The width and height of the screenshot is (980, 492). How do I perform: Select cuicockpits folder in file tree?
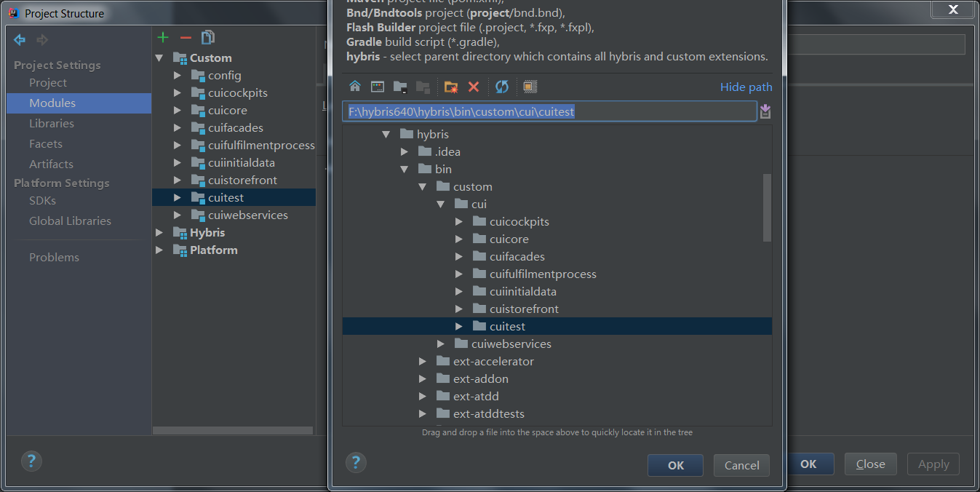pos(519,222)
